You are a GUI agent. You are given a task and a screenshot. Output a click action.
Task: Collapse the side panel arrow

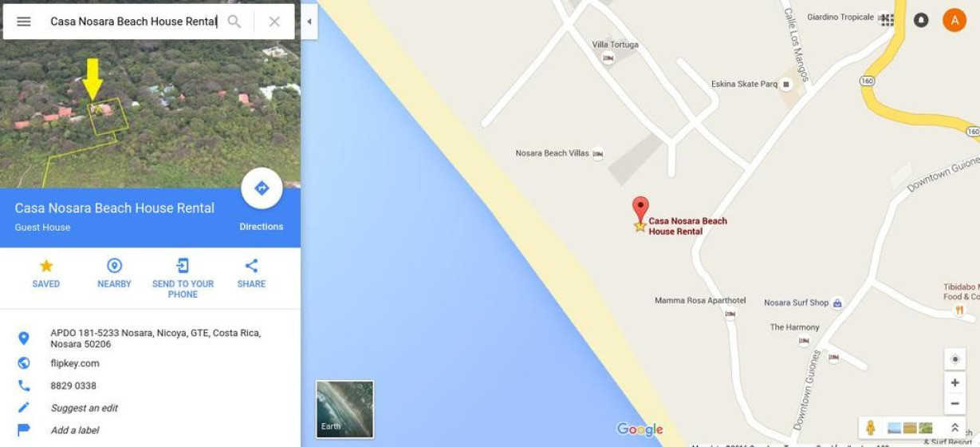tap(309, 22)
